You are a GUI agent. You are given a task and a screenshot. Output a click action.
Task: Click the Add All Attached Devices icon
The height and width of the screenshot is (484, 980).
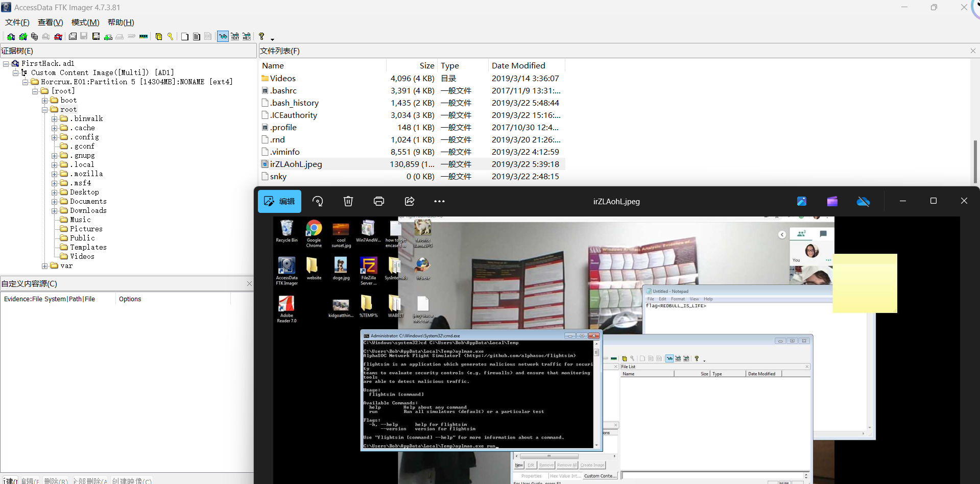(x=23, y=37)
